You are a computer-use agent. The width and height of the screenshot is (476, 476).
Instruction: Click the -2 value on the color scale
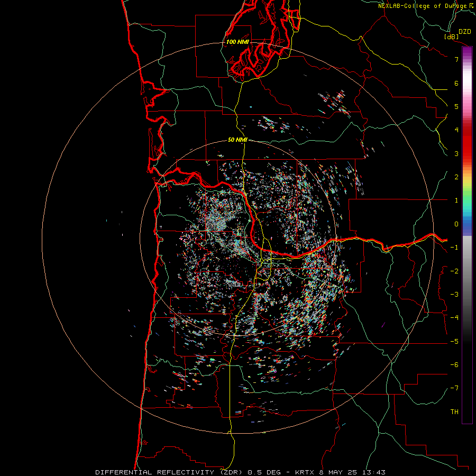pos(454,271)
